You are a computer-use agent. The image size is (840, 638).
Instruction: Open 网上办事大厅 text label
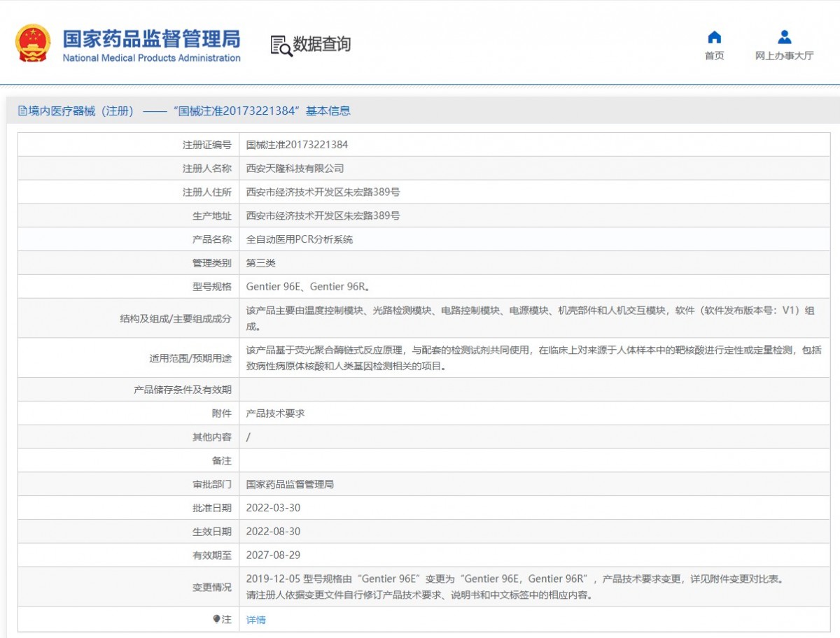(784, 56)
